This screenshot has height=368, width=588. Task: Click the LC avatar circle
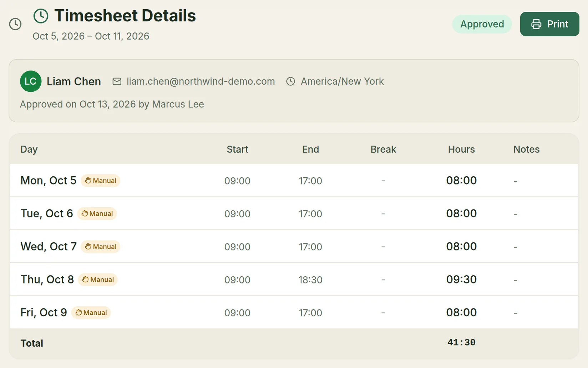tap(31, 81)
